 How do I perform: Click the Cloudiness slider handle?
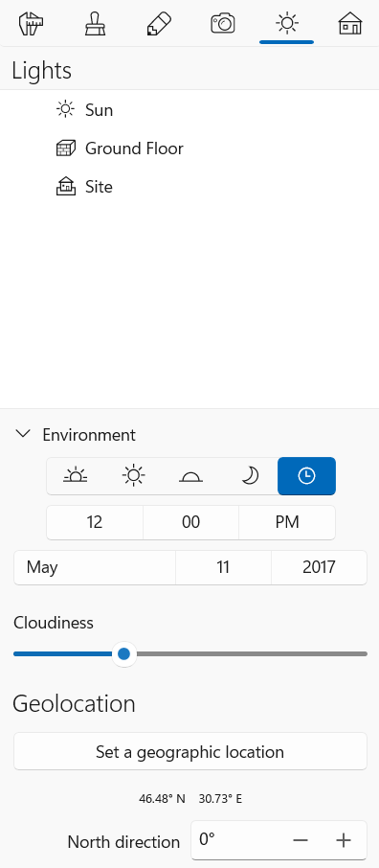pos(123,653)
